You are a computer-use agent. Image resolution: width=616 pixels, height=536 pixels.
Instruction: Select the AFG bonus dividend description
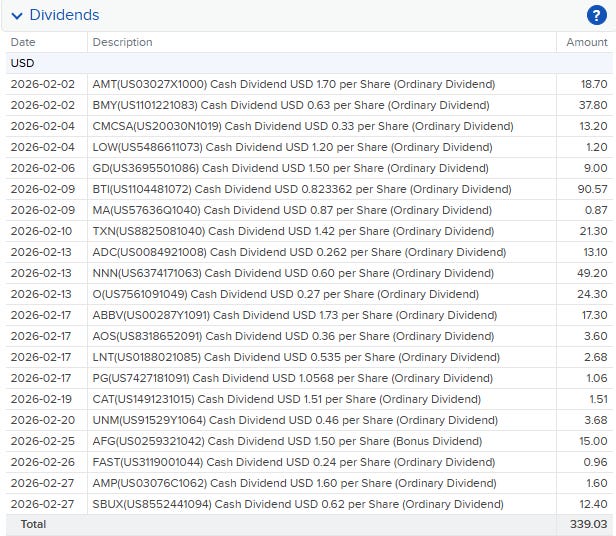pos(287,441)
